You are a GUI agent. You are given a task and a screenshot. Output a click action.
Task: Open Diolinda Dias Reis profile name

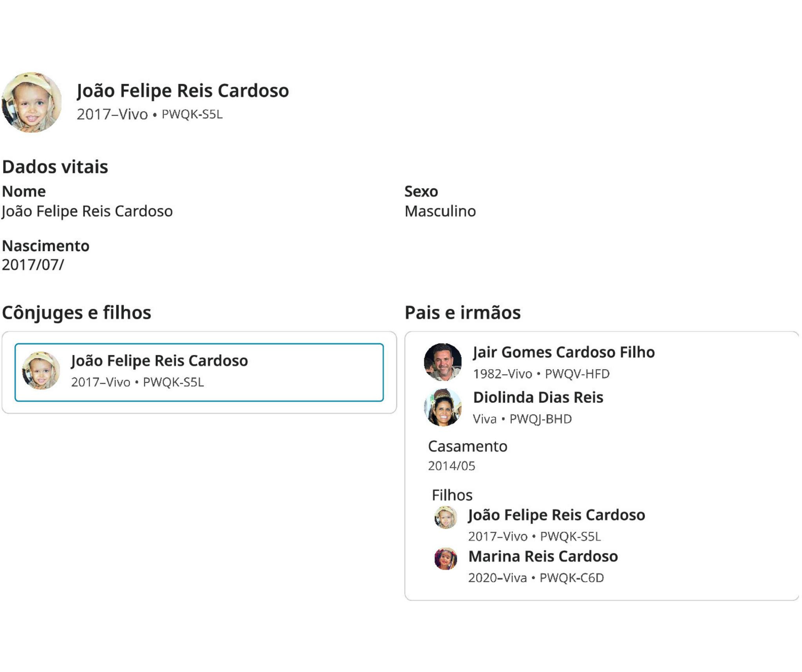tap(538, 397)
